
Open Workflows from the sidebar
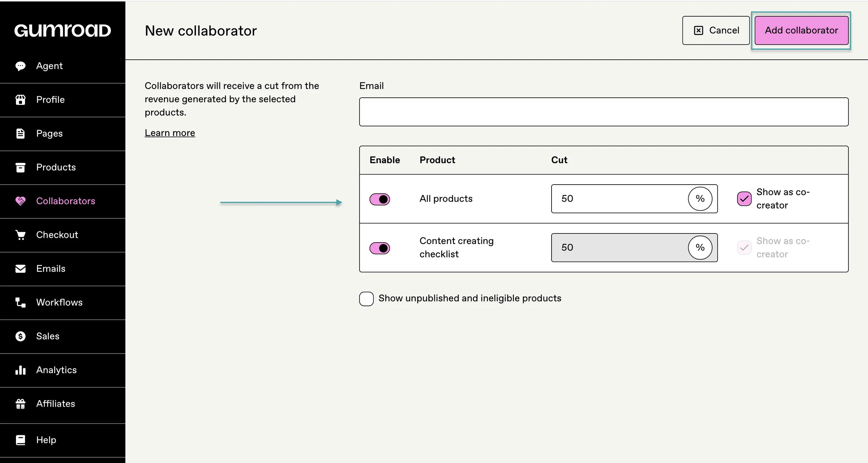pyautogui.click(x=63, y=302)
